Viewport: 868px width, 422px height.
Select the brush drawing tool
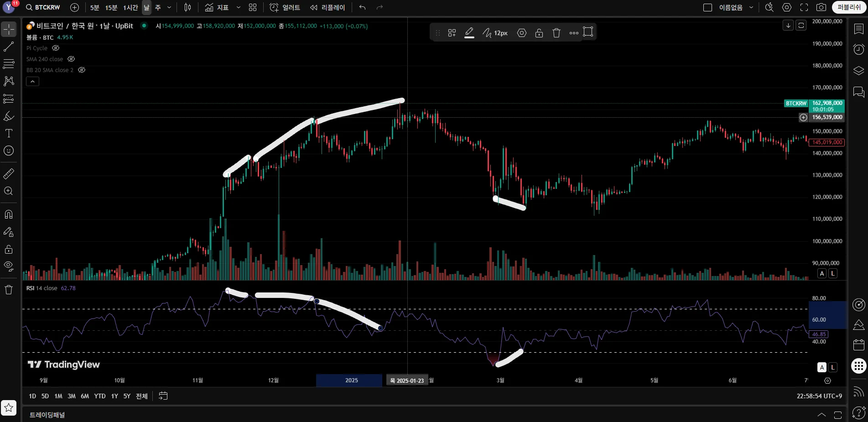tap(9, 116)
